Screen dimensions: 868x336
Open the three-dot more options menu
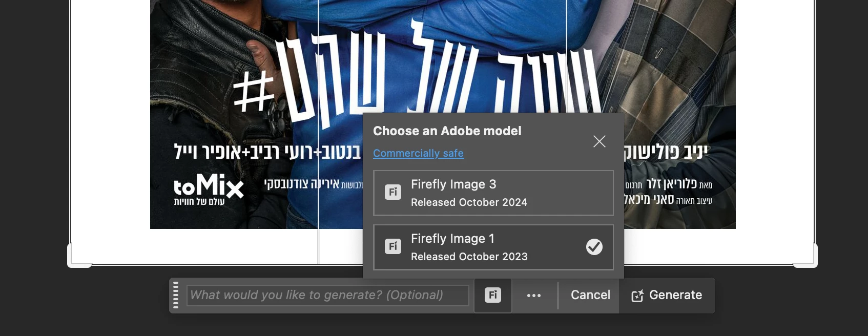(534, 296)
